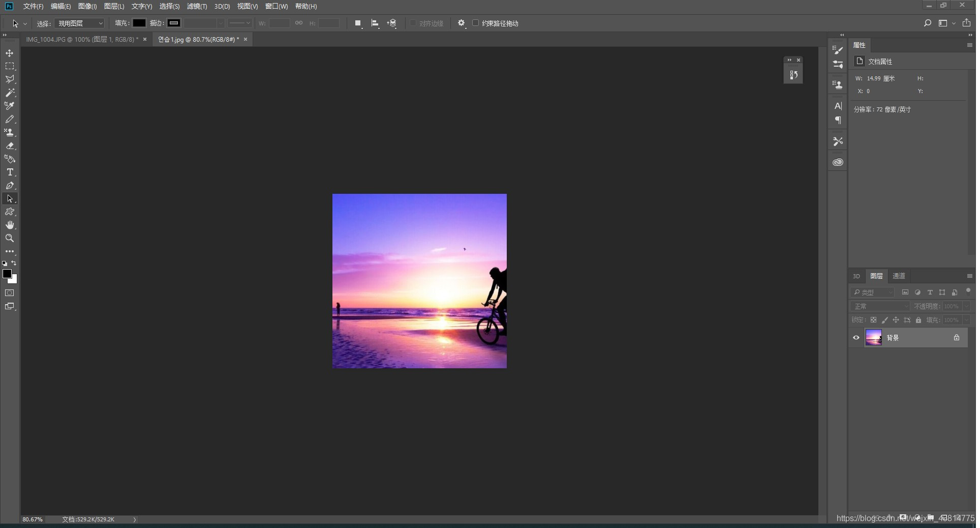980x528 pixels.
Task: Open the 选择 现用图层 dropdown
Action: [x=80, y=23]
